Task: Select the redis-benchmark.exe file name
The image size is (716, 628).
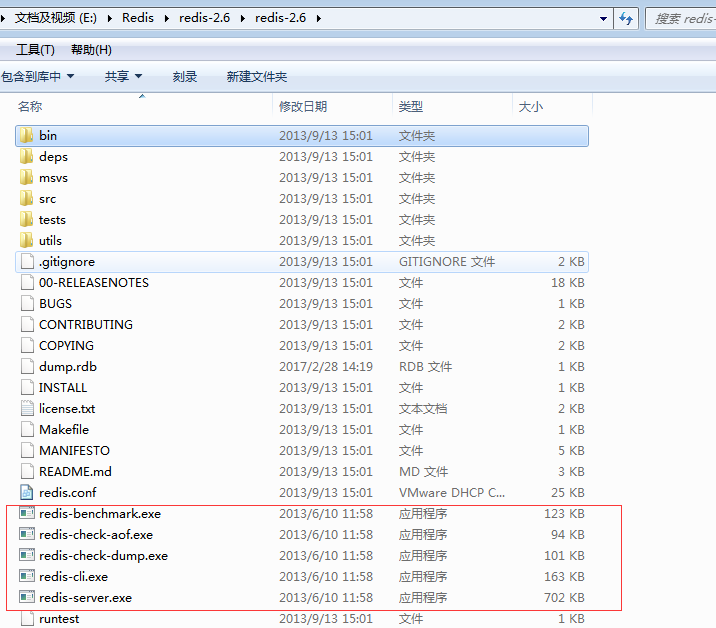Action: (x=100, y=513)
